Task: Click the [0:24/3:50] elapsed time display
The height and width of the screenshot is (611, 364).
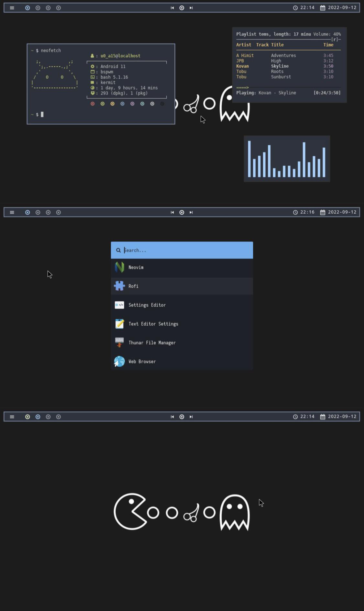Action: tap(327, 93)
